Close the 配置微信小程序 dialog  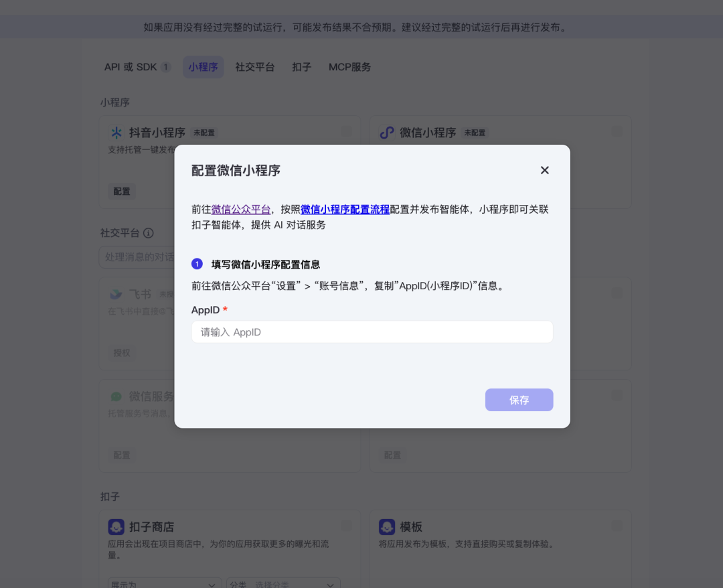(x=544, y=170)
